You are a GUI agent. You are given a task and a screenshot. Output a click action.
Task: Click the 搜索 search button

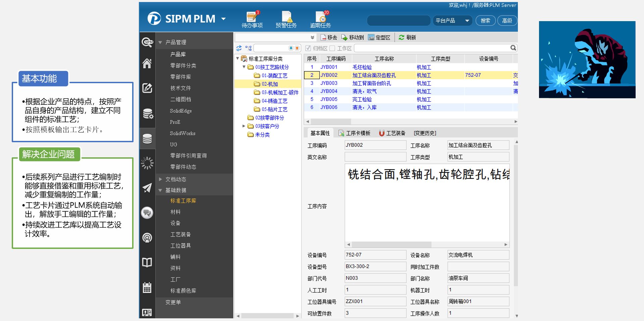485,21
